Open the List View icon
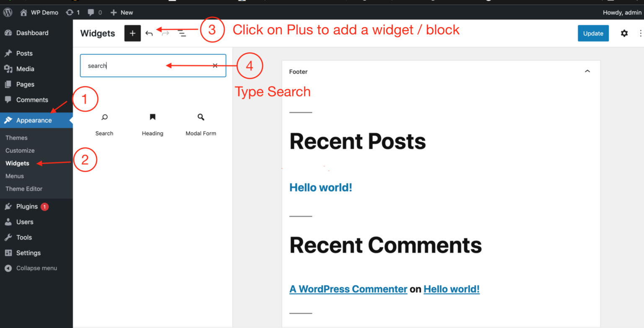644x328 pixels. (182, 33)
